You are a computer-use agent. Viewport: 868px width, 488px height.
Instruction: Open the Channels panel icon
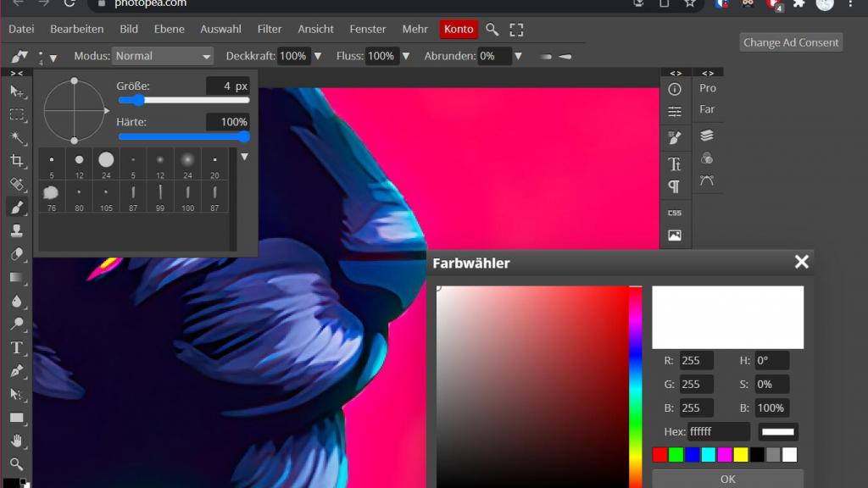tap(706, 158)
